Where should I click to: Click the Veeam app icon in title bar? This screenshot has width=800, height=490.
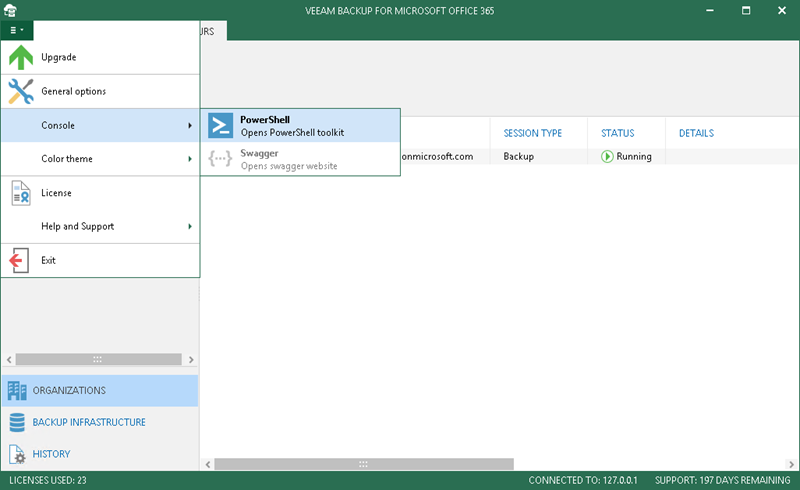coord(10,10)
